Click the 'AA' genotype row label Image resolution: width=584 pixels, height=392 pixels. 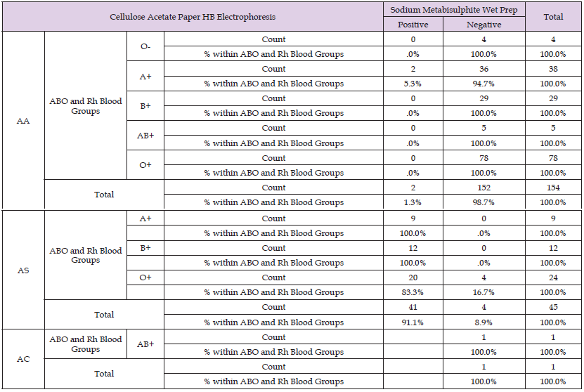(x=23, y=121)
